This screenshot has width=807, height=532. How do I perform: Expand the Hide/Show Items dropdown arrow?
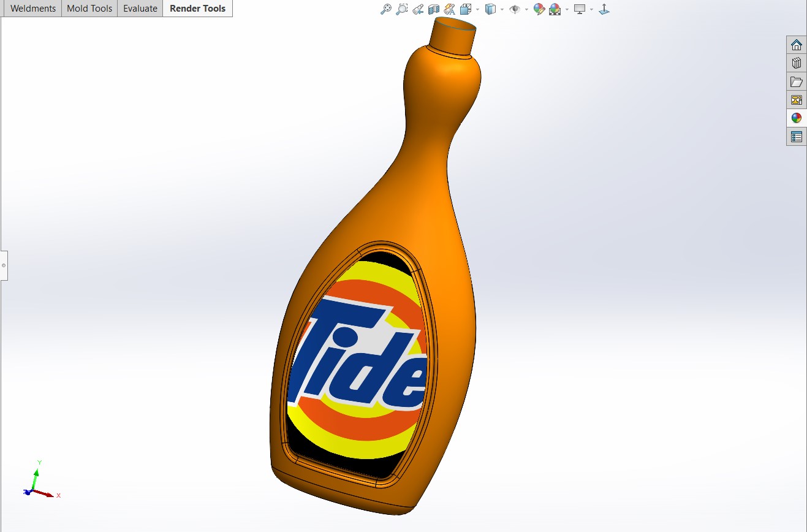(526, 10)
